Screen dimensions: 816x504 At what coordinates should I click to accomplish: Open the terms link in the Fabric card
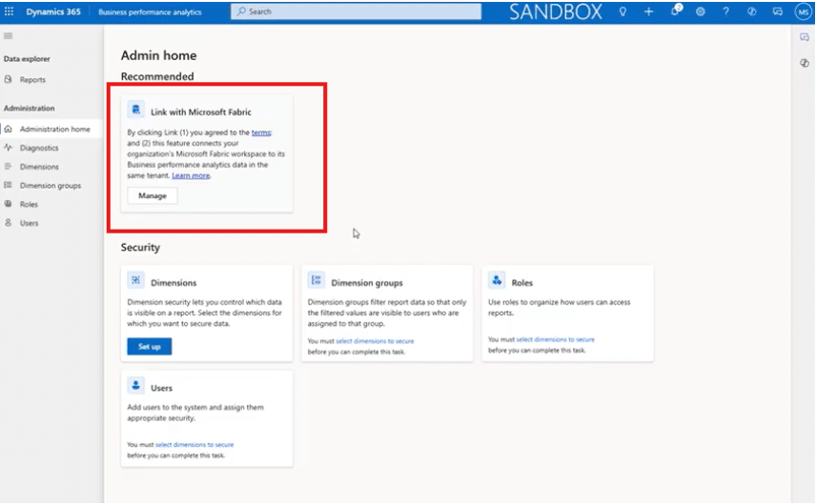click(261, 133)
